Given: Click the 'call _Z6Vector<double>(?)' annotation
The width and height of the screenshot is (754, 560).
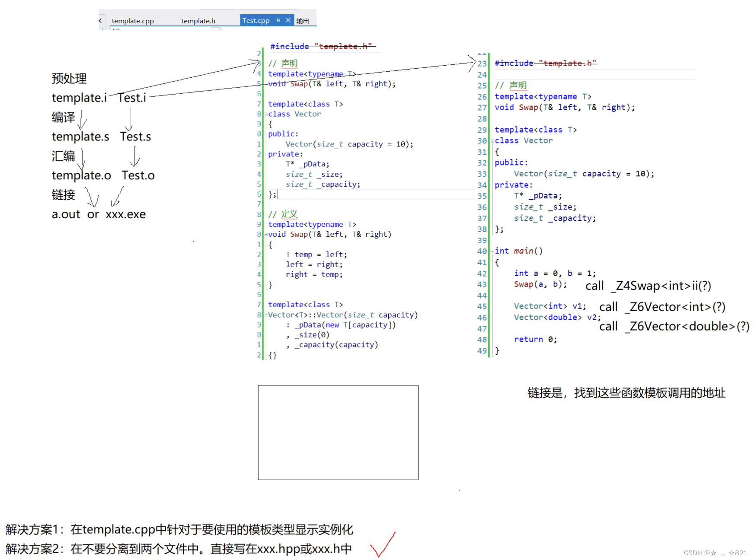Looking at the screenshot, I should point(674,327).
